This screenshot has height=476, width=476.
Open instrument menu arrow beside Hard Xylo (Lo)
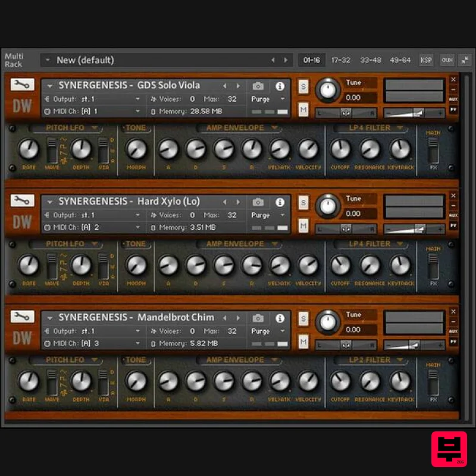coord(50,202)
